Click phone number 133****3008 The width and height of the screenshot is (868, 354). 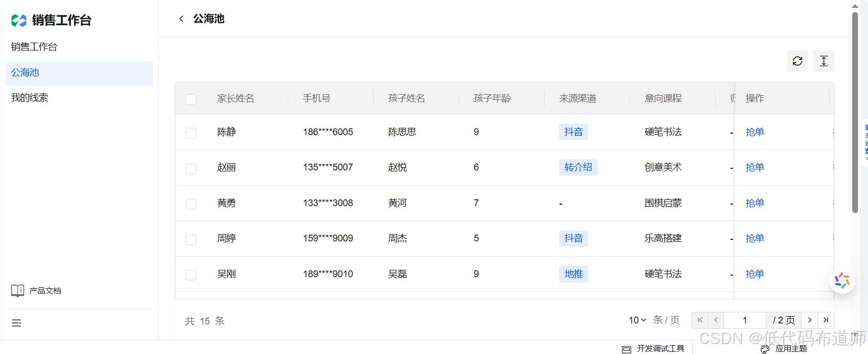point(328,203)
